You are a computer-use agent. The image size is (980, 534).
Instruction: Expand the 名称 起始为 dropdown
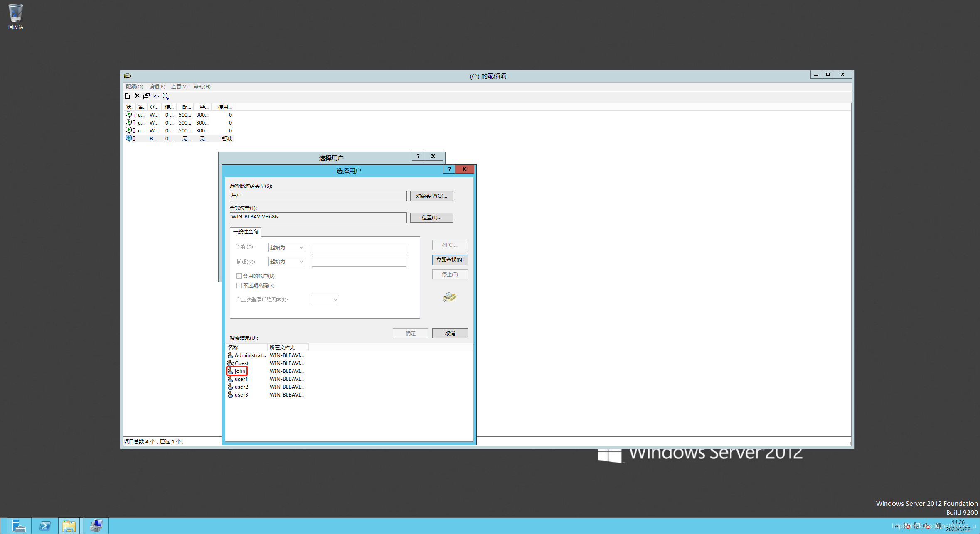[287, 247]
